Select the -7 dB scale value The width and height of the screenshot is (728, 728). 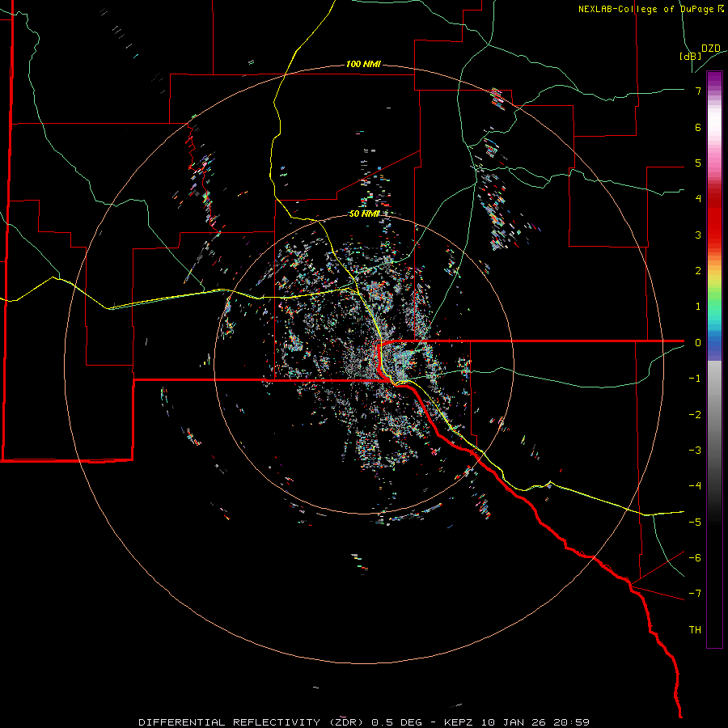tap(695, 594)
